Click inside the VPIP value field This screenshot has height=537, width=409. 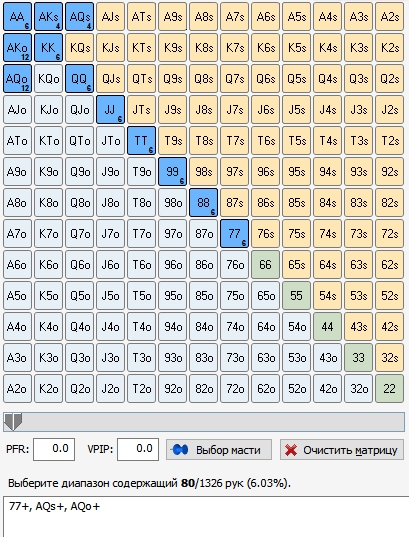click(x=138, y=449)
